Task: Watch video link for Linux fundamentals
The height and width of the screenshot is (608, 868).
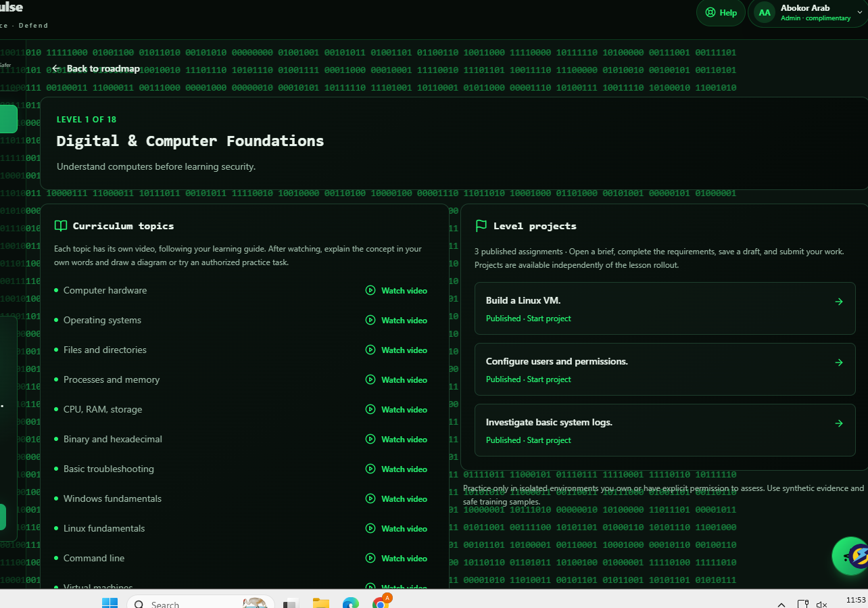Action: [397, 529]
